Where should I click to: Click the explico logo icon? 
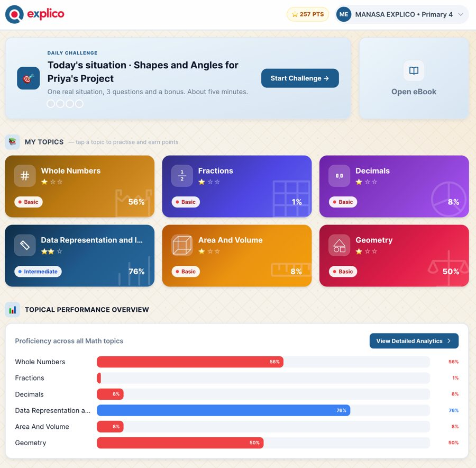(x=14, y=14)
